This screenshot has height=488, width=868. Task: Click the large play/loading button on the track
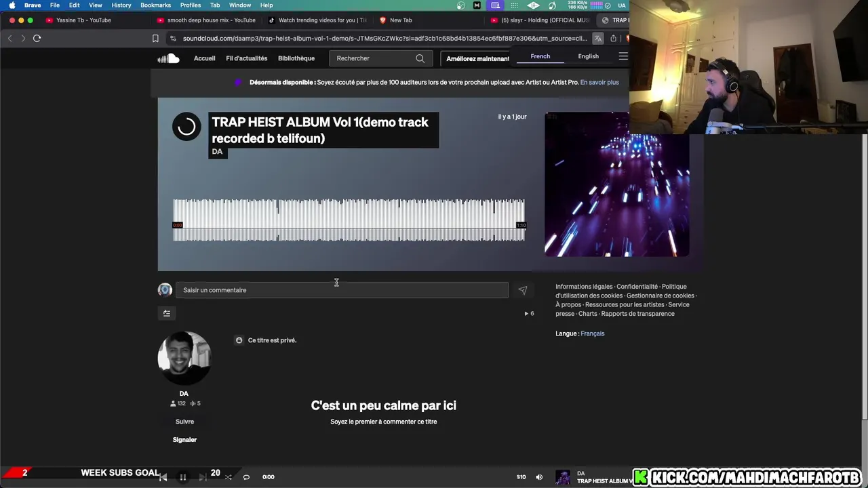click(x=186, y=127)
